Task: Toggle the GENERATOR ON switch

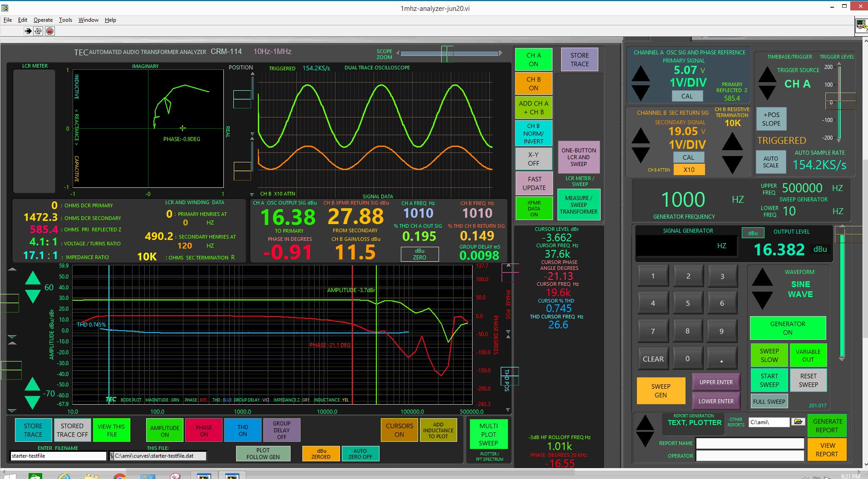Action: pyautogui.click(x=788, y=328)
